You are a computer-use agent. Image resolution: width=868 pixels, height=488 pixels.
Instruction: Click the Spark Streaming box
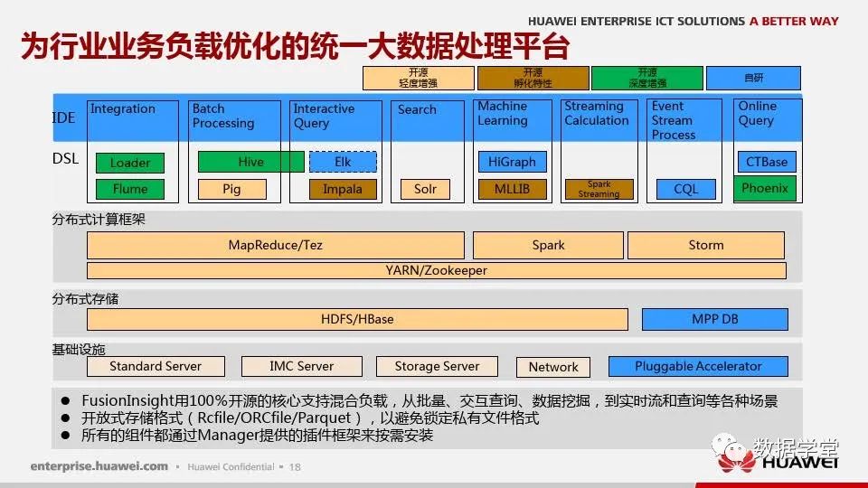point(599,189)
